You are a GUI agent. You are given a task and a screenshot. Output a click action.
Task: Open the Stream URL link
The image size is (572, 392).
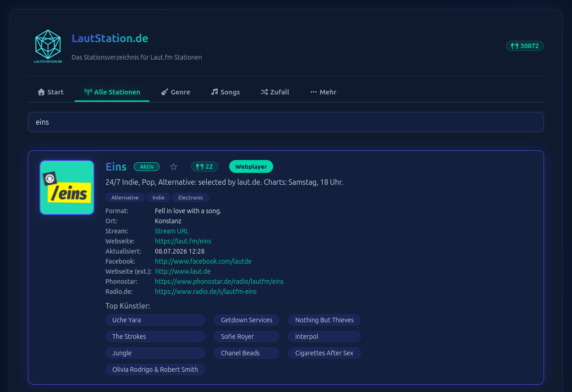172,231
